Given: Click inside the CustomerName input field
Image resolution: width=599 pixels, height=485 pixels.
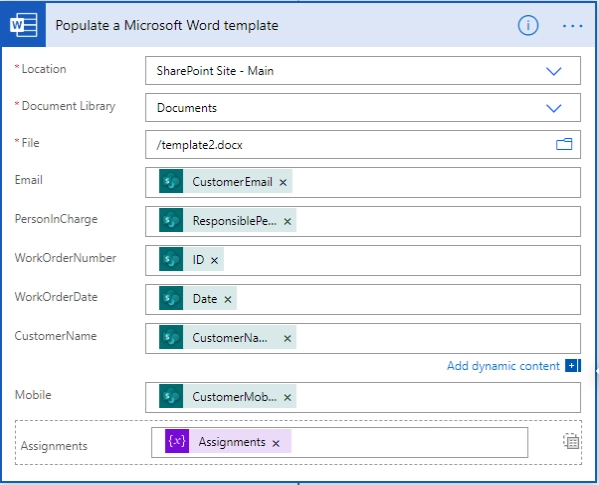Looking at the screenshot, I should [x=363, y=338].
